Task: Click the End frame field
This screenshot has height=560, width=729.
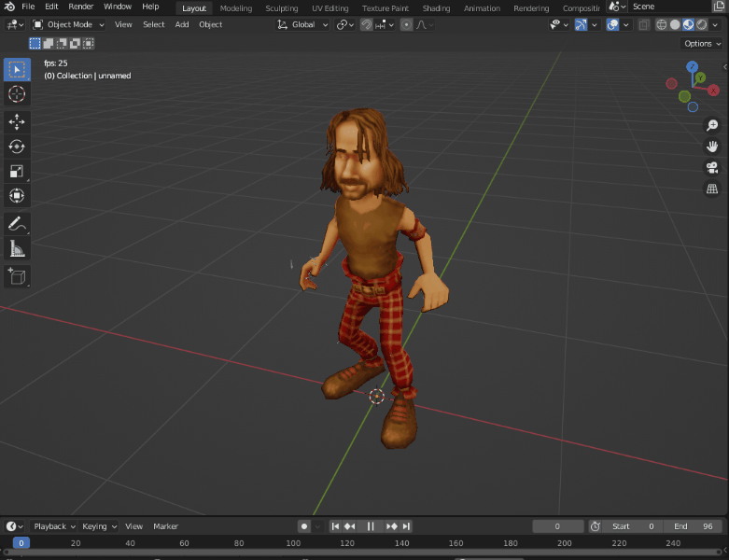Action: (x=694, y=526)
